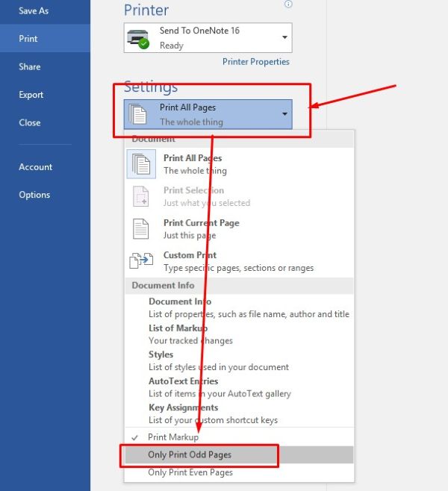Click the Print All Pages icon in the dropdown list
The width and height of the screenshot is (448, 491).
tap(141, 164)
